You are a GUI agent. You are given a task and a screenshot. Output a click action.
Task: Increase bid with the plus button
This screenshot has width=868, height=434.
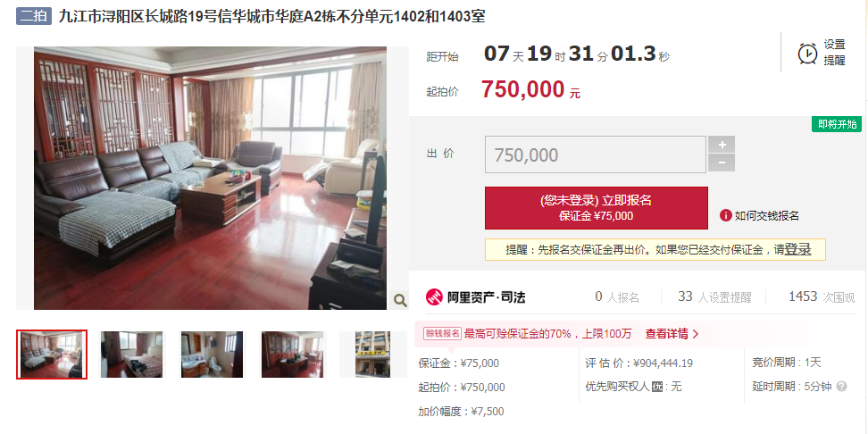pyautogui.click(x=722, y=145)
